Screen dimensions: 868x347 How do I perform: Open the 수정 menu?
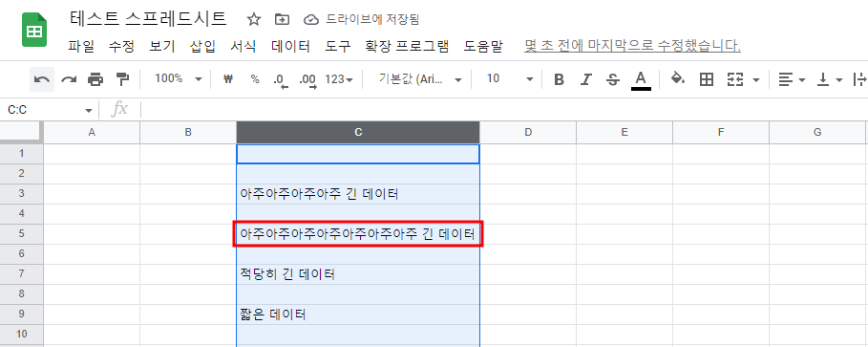(121, 47)
